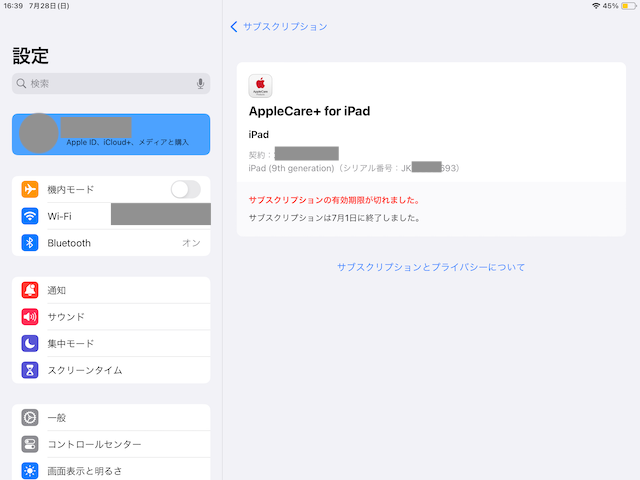Viewport: 640px width, 480px height.
Task: Tap the Bluetooth icon
Action: pyautogui.click(x=30, y=243)
